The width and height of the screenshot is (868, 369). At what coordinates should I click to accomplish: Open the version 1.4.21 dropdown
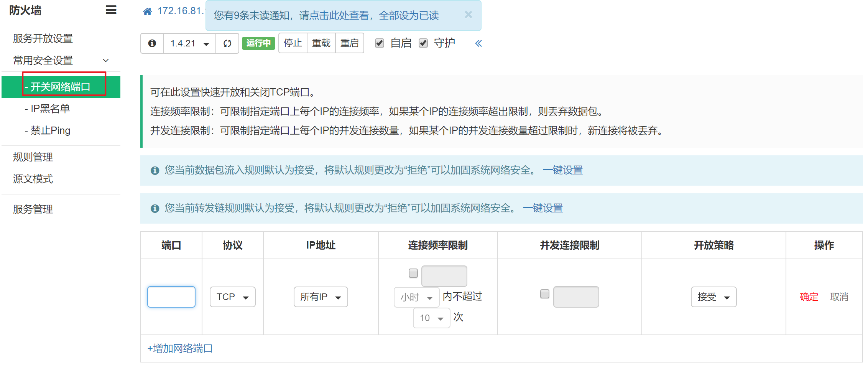pos(190,43)
